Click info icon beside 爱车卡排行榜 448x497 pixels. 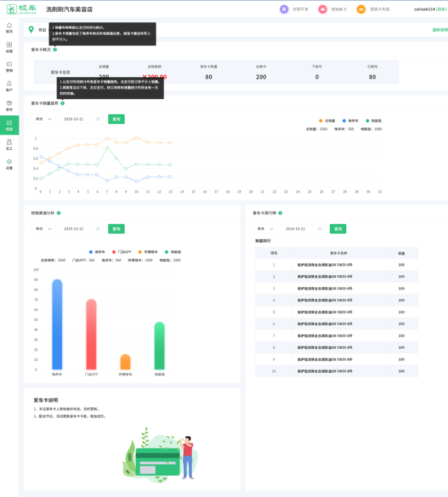(x=280, y=213)
